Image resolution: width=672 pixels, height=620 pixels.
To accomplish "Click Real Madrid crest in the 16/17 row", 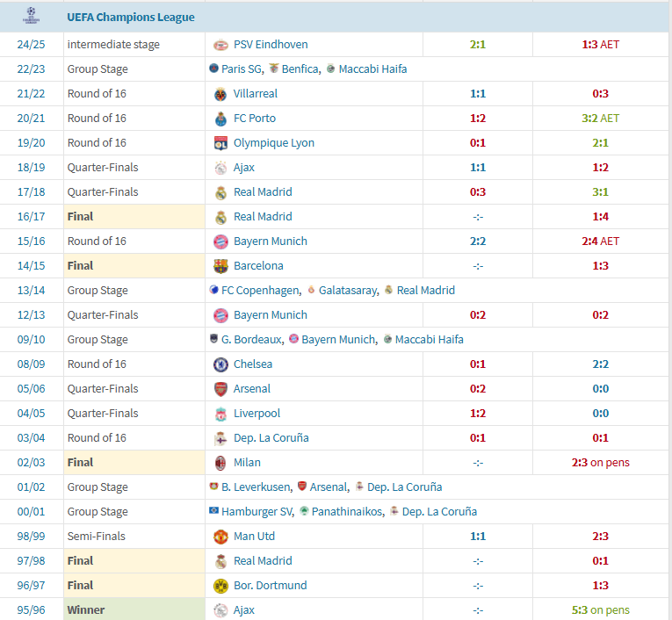I will [x=220, y=217].
